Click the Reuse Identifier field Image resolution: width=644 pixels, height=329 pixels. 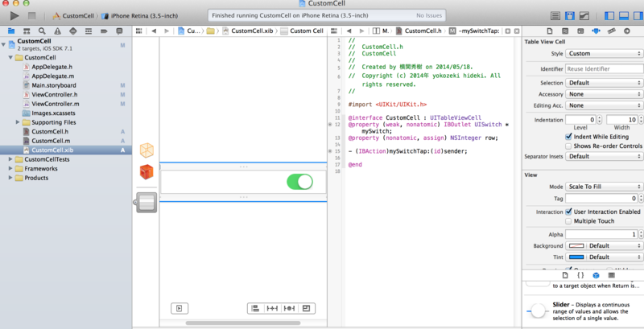pyautogui.click(x=605, y=69)
